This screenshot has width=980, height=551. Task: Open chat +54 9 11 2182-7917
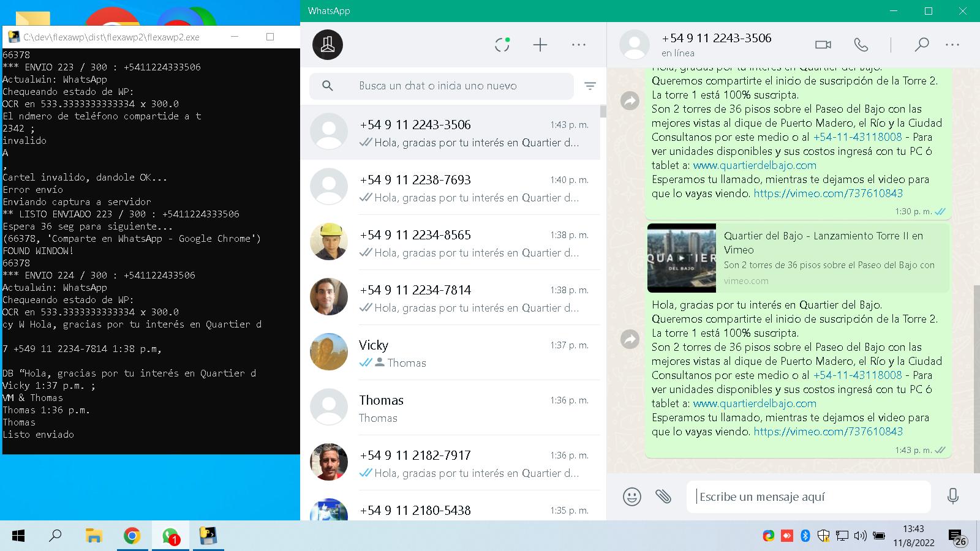(450, 463)
